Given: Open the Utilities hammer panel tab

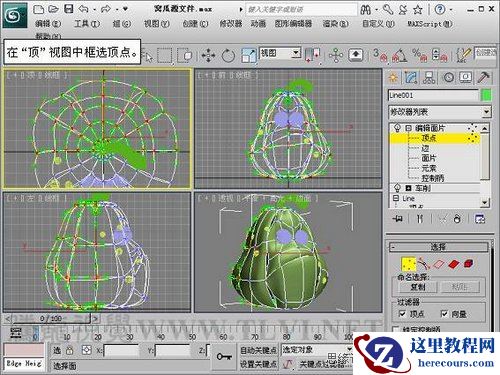Looking at the screenshot, I should point(483,77).
